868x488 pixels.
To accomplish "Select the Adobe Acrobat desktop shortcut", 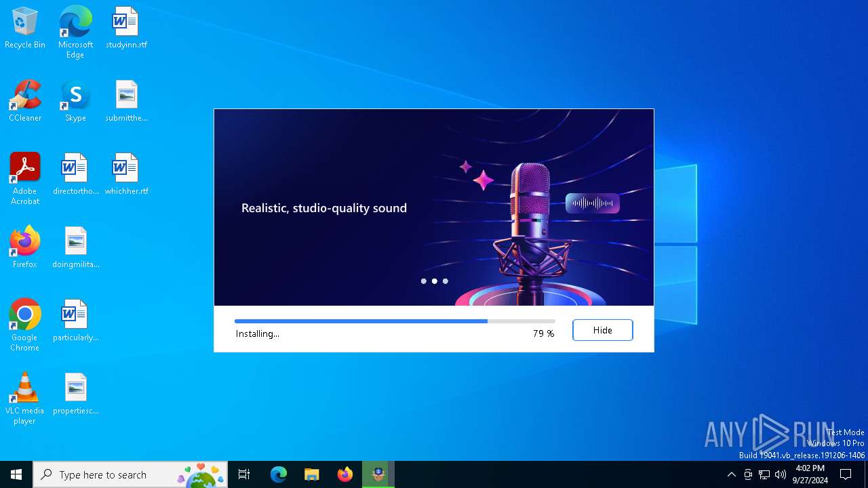I will coord(25,179).
